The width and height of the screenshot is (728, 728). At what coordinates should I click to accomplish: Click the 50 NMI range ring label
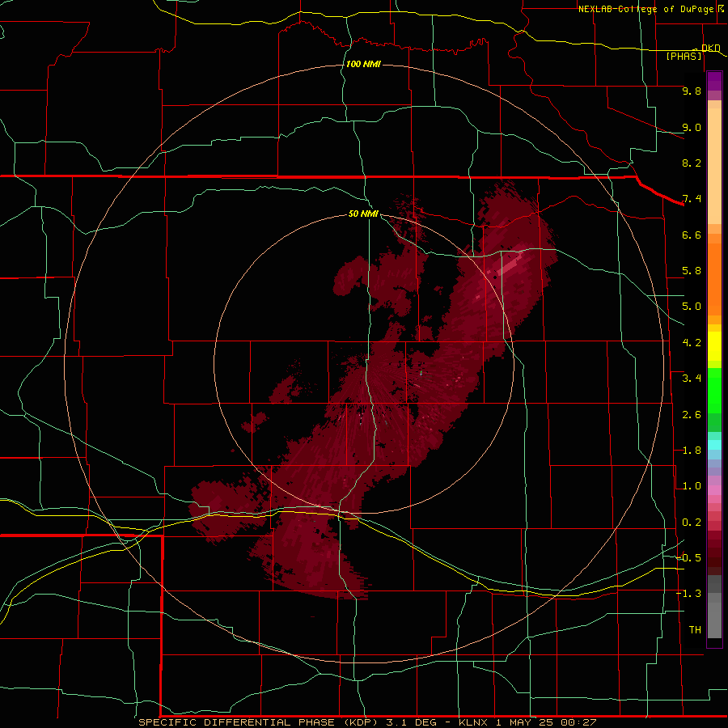pyautogui.click(x=363, y=214)
